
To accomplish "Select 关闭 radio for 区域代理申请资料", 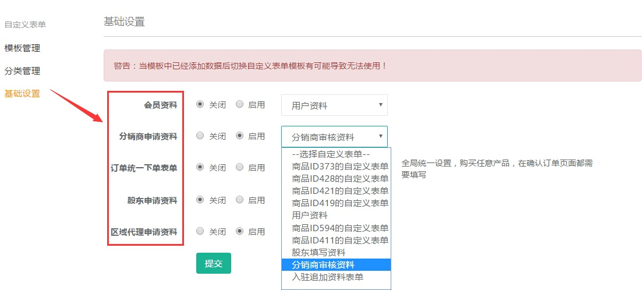I will (200, 231).
